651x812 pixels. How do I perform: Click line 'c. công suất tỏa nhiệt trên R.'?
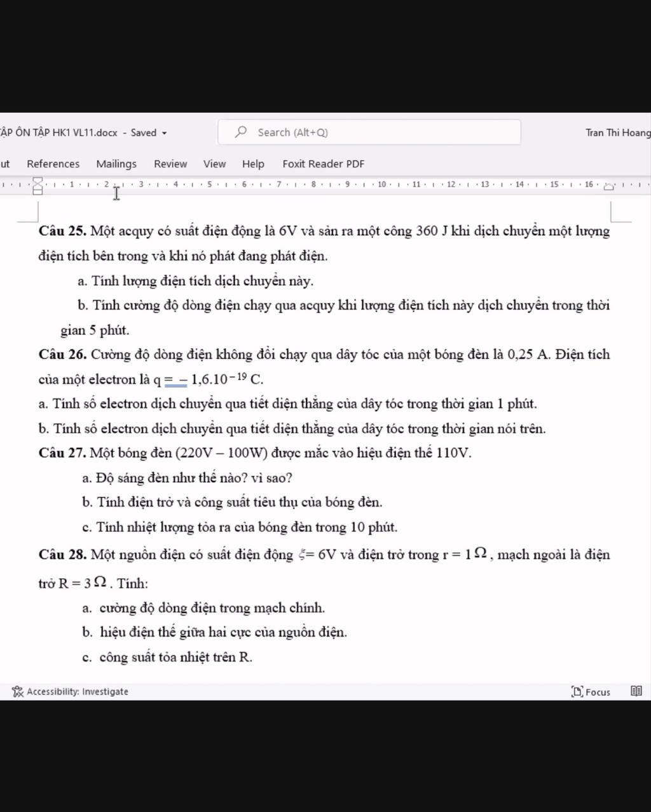click(x=167, y=657)
